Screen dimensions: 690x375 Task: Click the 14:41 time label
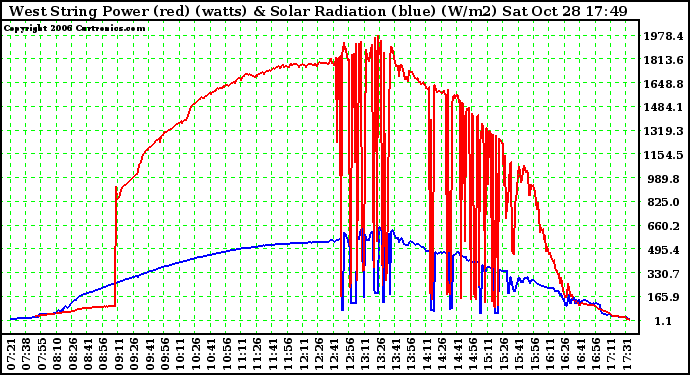[x=458, y=354]
